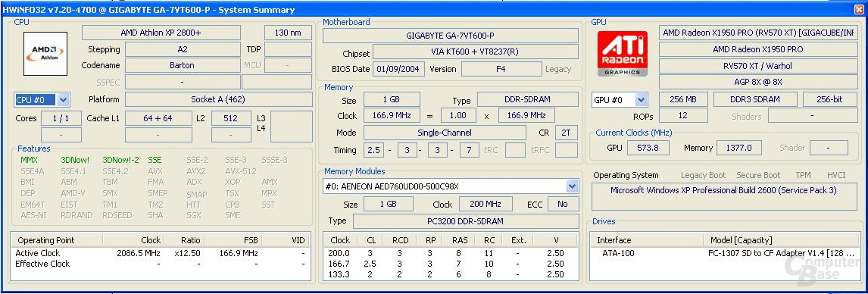868x294 pixels.
Task: Click the green SSE feature label
Action: [155, 160]
